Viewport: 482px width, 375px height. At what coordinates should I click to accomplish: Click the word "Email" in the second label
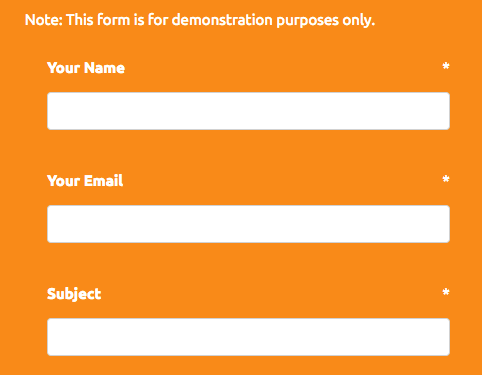103,181
